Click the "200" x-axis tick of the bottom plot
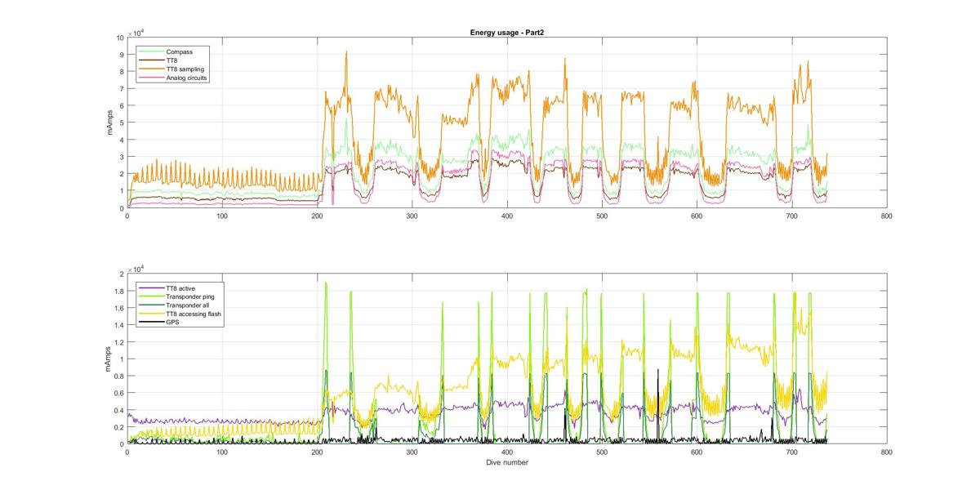980x499 pixels. click(317, 452)
